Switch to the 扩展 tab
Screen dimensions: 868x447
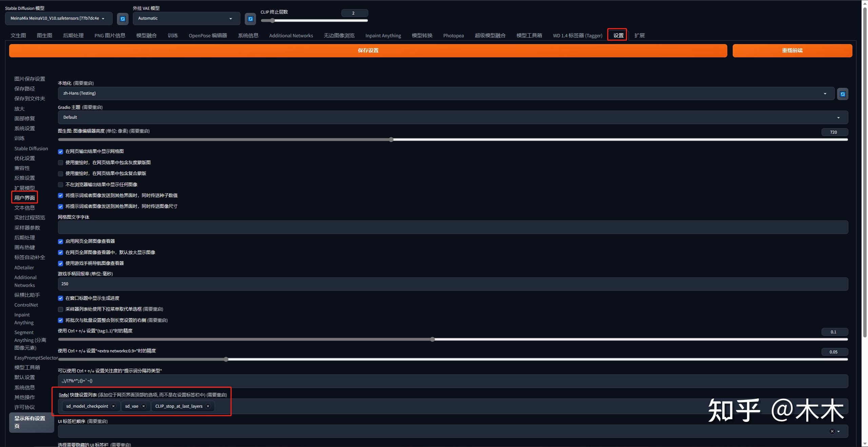click(x=639, y=35)
